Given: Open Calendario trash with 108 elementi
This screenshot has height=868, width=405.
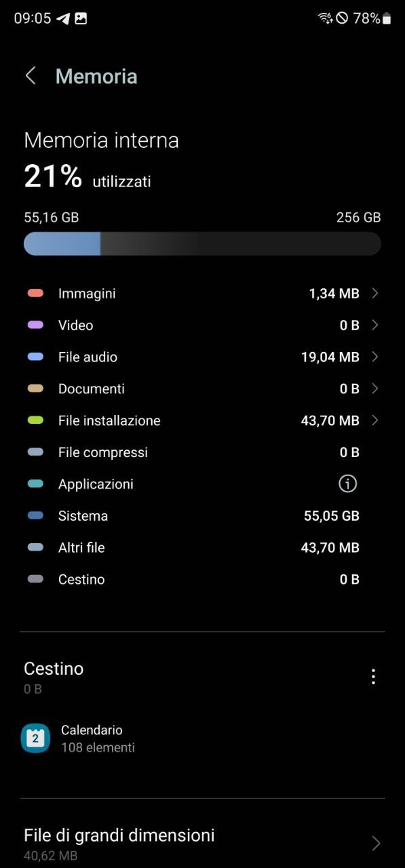Looking at the screenshot, I should (202, 738).
